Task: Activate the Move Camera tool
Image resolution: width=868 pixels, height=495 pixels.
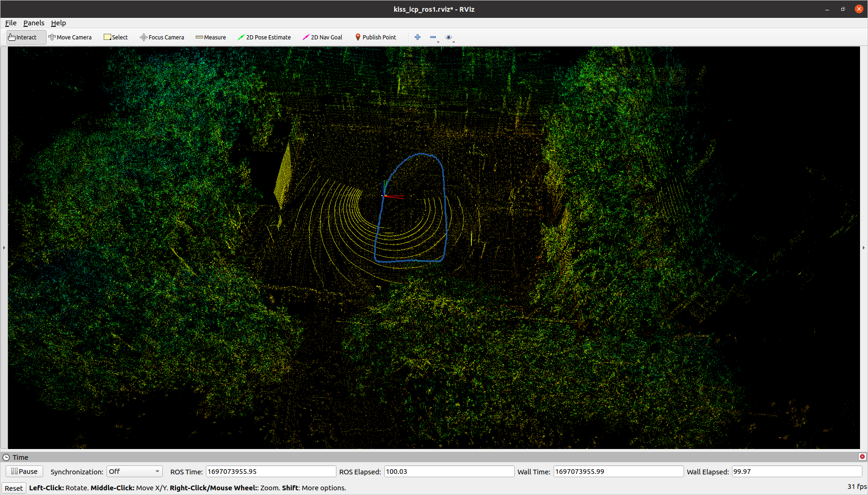Action: point(70,37)
